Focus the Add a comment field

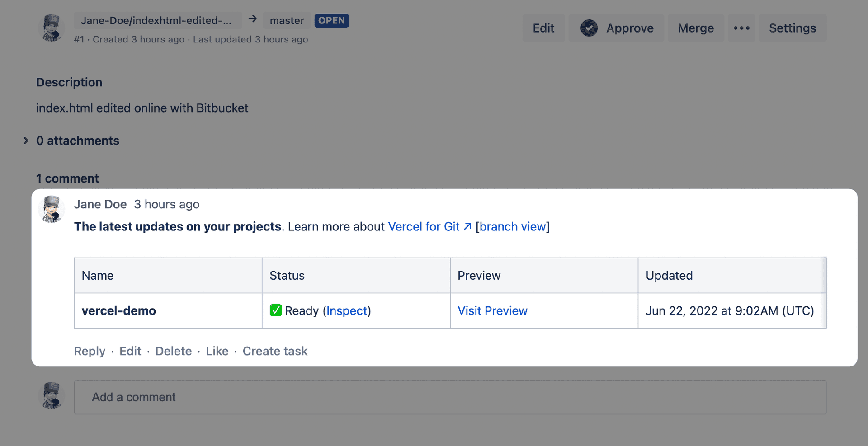(450, 397)
